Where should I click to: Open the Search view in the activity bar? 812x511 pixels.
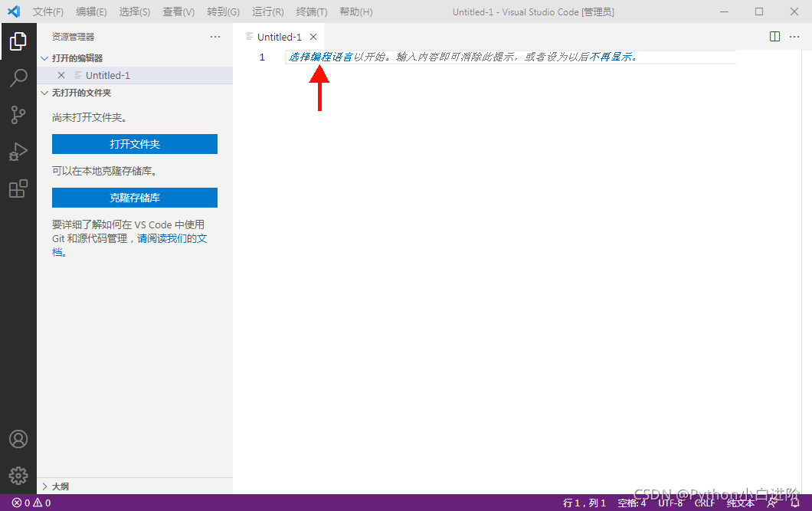click(x=18, y=77)
